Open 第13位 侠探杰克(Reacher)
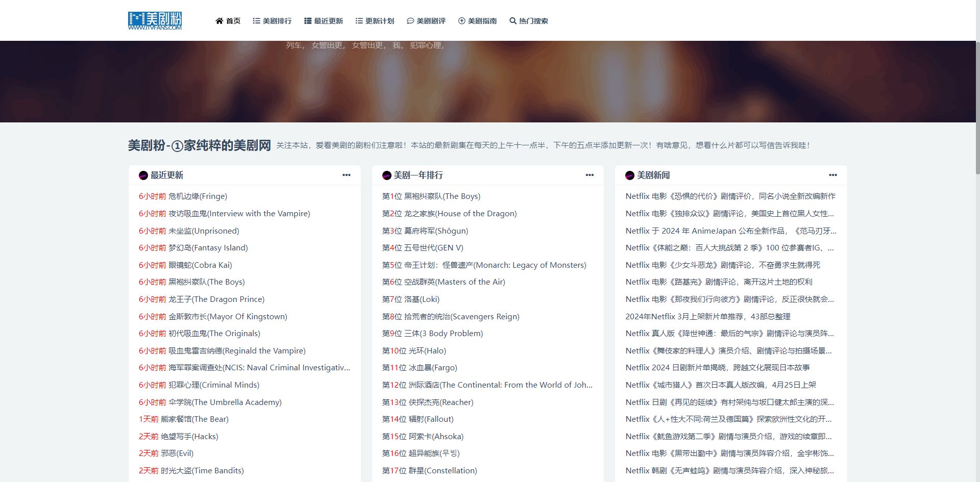980x482 pixels. tap(428, 402)
